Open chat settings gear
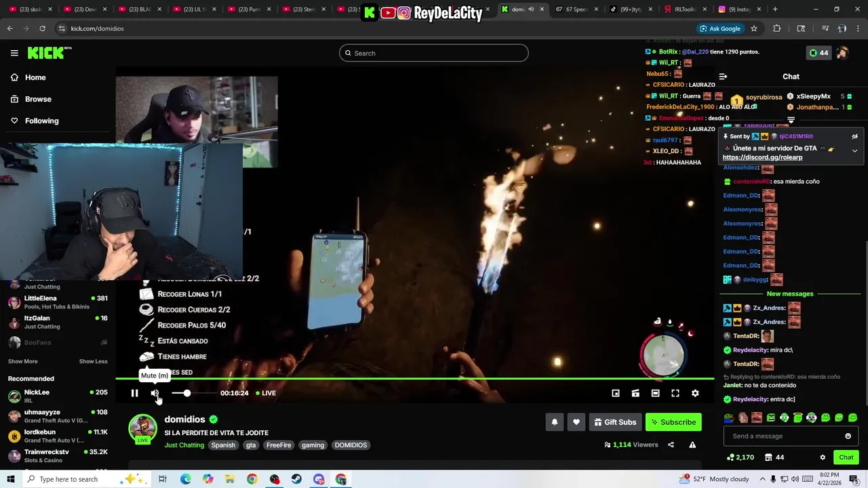 coord(823,457)
